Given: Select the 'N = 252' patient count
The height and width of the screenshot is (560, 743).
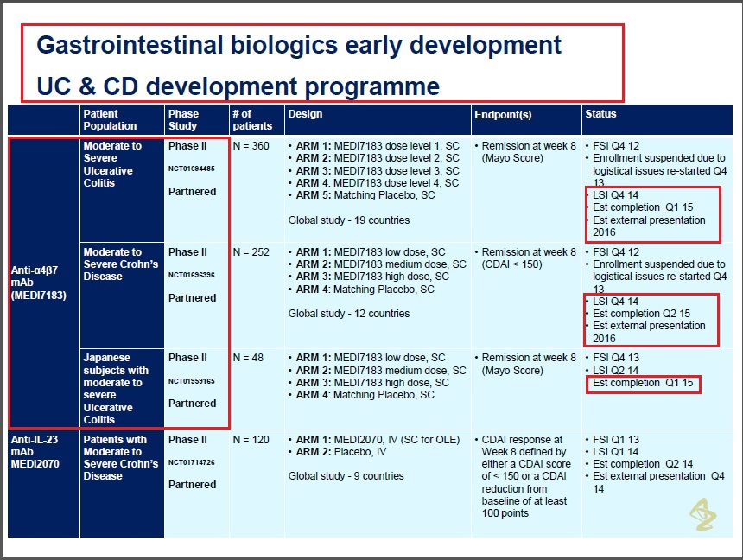Looking at the screenshot, I should (251, 252).
